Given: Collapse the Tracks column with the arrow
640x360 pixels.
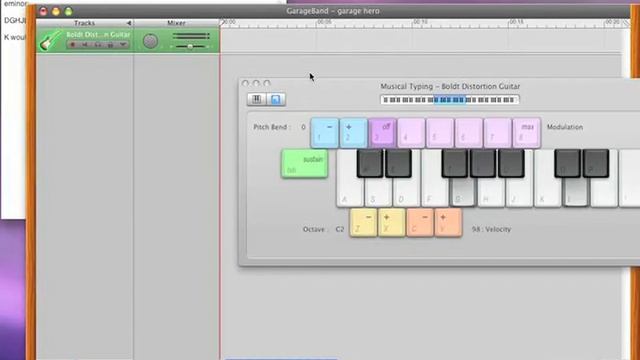Looking at the screenshot, I should click(129, 23).
